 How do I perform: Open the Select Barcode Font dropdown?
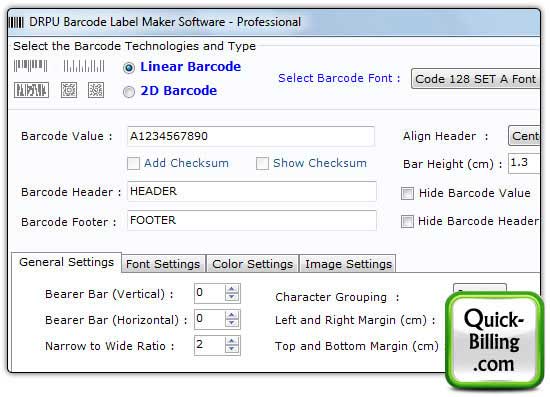pyautogui.click(x=475, y=79)
